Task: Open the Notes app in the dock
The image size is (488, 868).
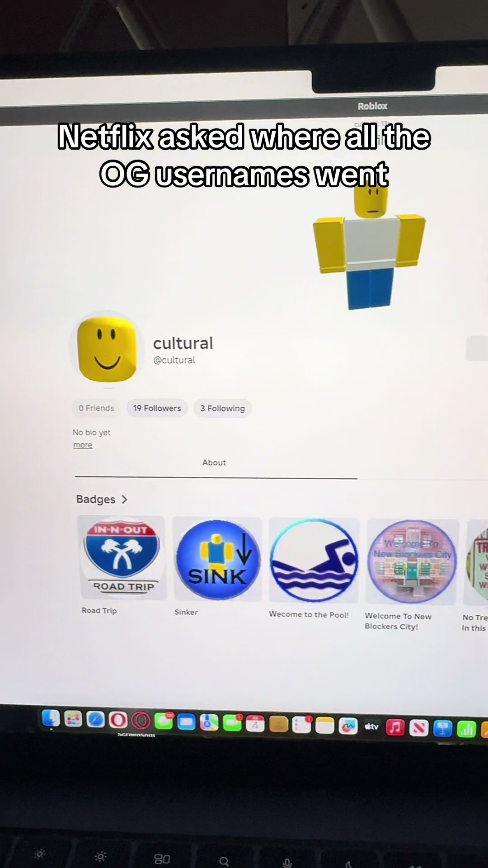Action: coord(325,726)
